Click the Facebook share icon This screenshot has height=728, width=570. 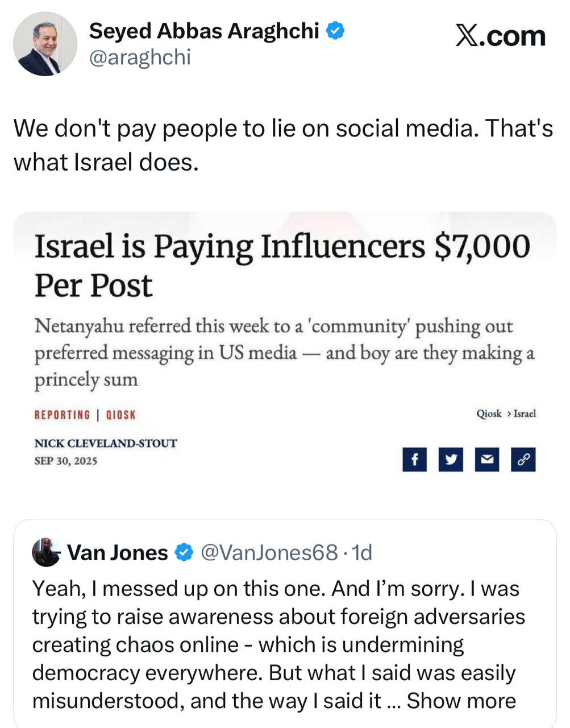[415, 460]
